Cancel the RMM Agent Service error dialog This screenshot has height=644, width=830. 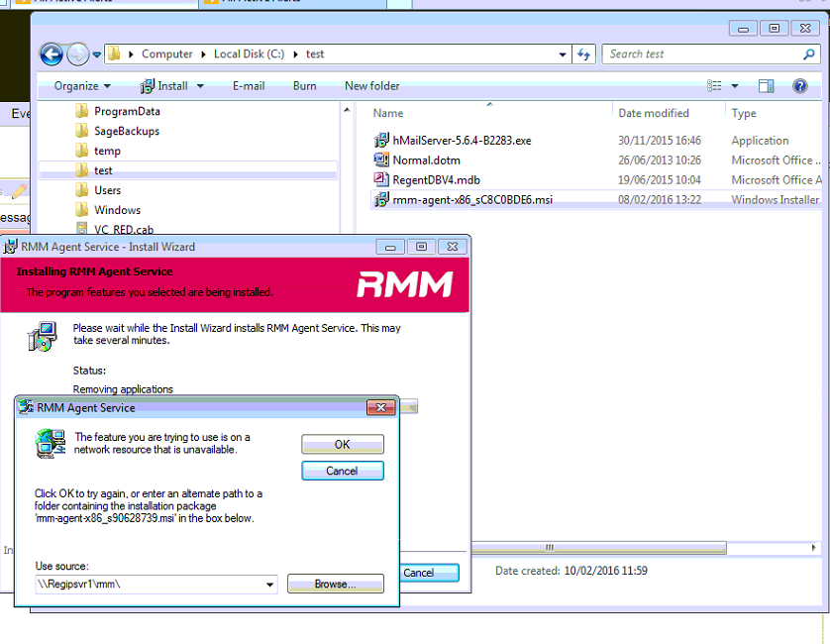[x=343, y=471]
